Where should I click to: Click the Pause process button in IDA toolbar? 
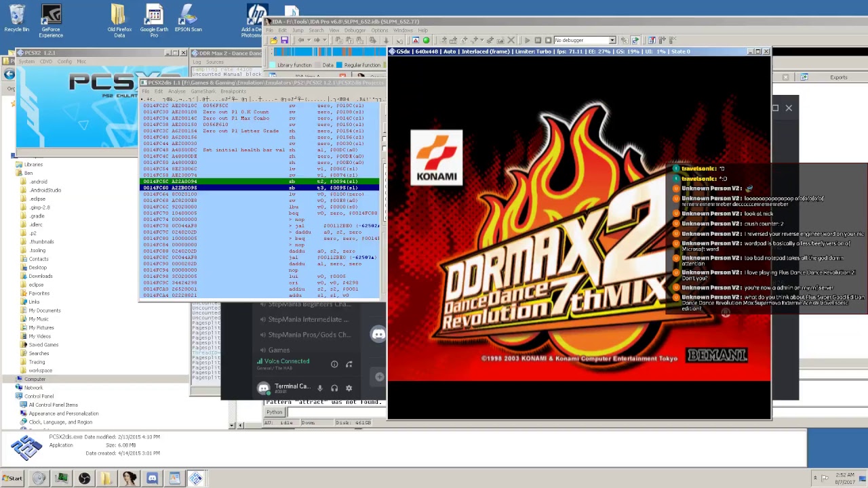[538, 41]
